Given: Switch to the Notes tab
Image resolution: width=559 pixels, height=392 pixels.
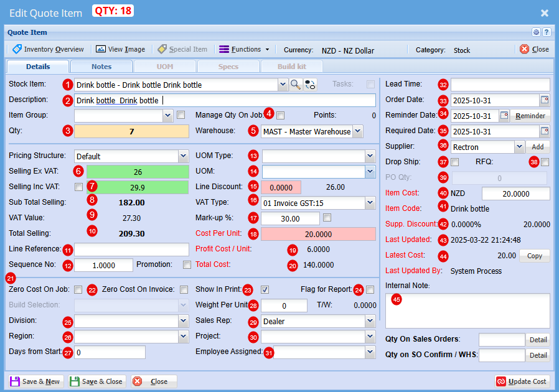Looking at the screenshot, I should point(101,67).
